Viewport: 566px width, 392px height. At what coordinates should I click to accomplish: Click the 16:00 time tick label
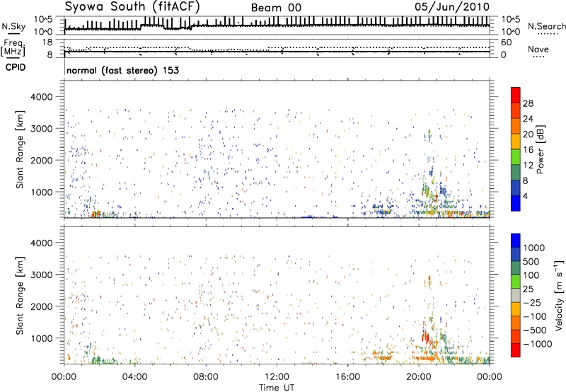click(347, 377)
